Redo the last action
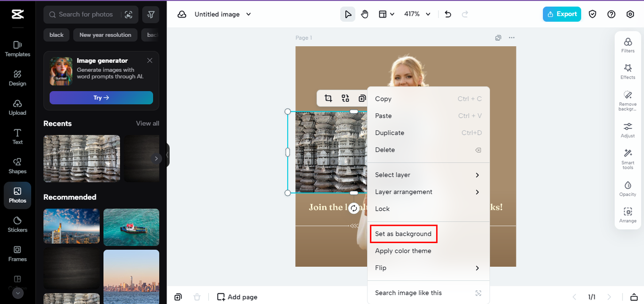The image size is (644, 304). [x=465, y=14]
